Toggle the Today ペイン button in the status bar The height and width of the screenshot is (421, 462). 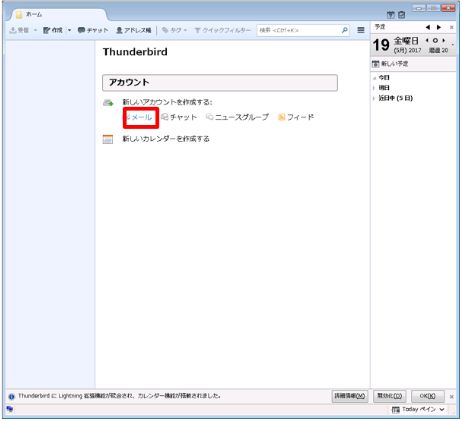point(418,409)
